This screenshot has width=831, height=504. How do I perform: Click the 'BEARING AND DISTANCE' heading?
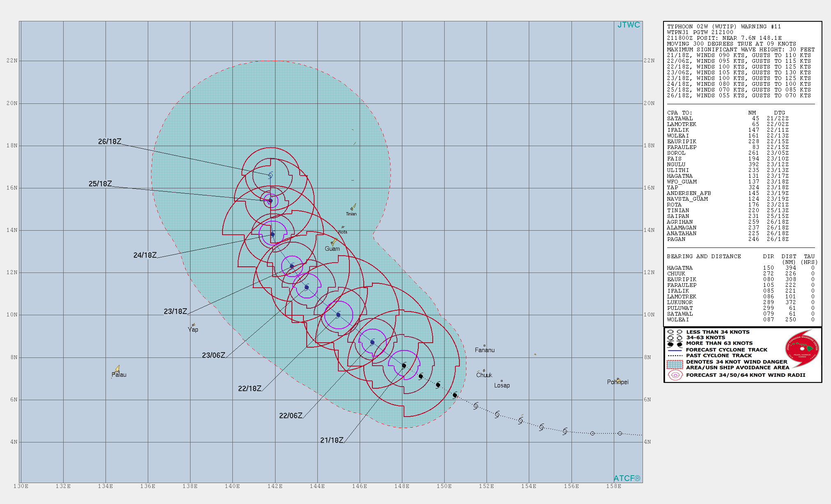(x=704, y=257)
